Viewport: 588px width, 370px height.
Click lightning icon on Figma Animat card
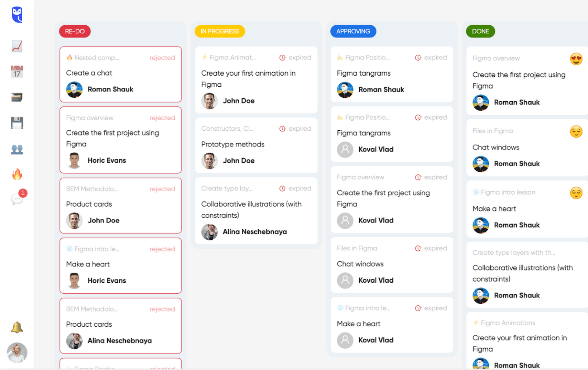click(204, 57)
